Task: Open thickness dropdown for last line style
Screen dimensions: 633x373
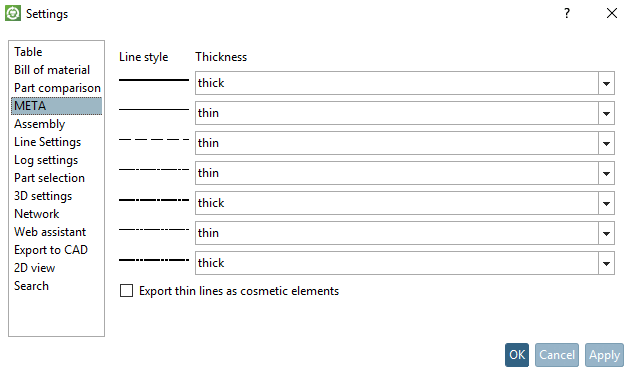Action: (x=606, y=263)
